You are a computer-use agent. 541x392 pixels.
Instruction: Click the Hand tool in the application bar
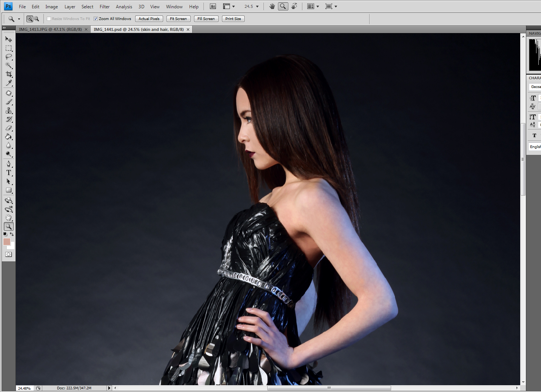tap(272, 6)
